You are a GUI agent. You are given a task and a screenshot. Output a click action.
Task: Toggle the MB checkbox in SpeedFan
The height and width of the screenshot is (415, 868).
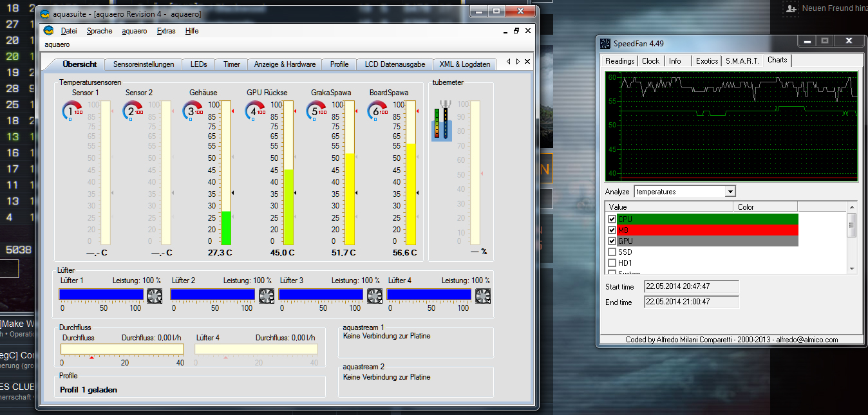click(x=612, y=230)
